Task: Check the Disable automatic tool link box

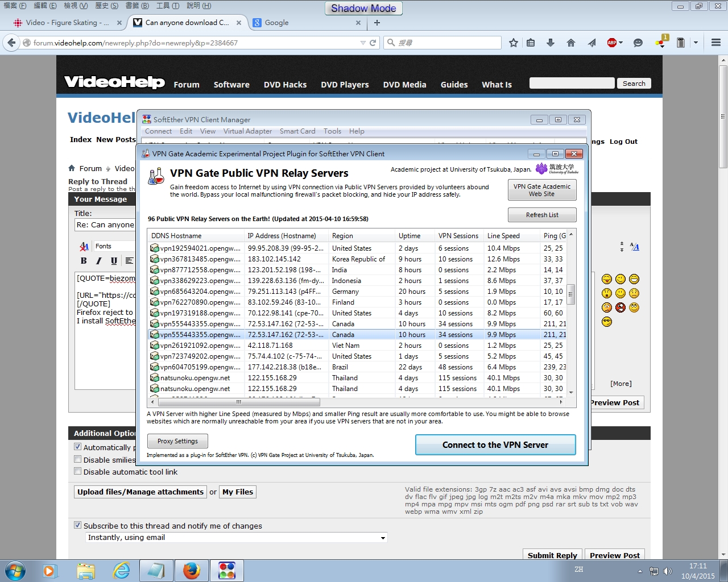Action: 78,471
